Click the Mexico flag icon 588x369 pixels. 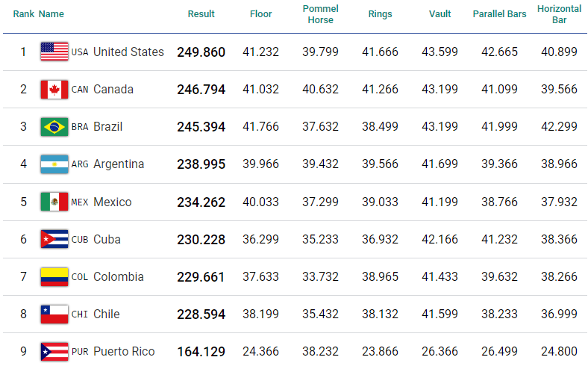pyautogui.click(x=54, y=202)
